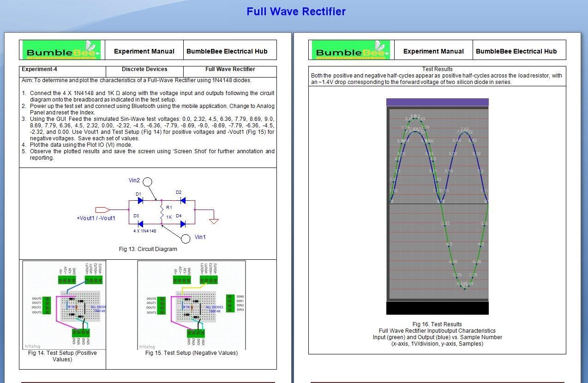Click the DIN0-DIN3 connector in Fig 15

[230, 303]
